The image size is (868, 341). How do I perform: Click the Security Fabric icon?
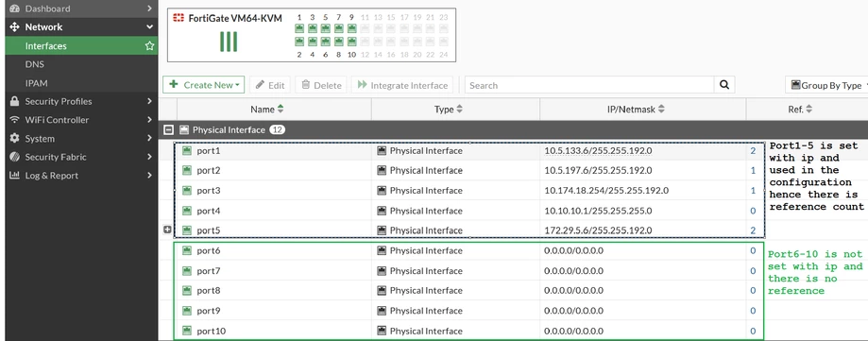pos(15,157)
